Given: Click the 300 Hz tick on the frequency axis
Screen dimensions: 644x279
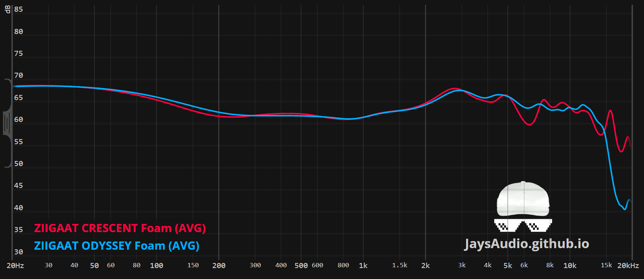Looking at the screenshot, I should pyautogui.click(x=255, y=265).
